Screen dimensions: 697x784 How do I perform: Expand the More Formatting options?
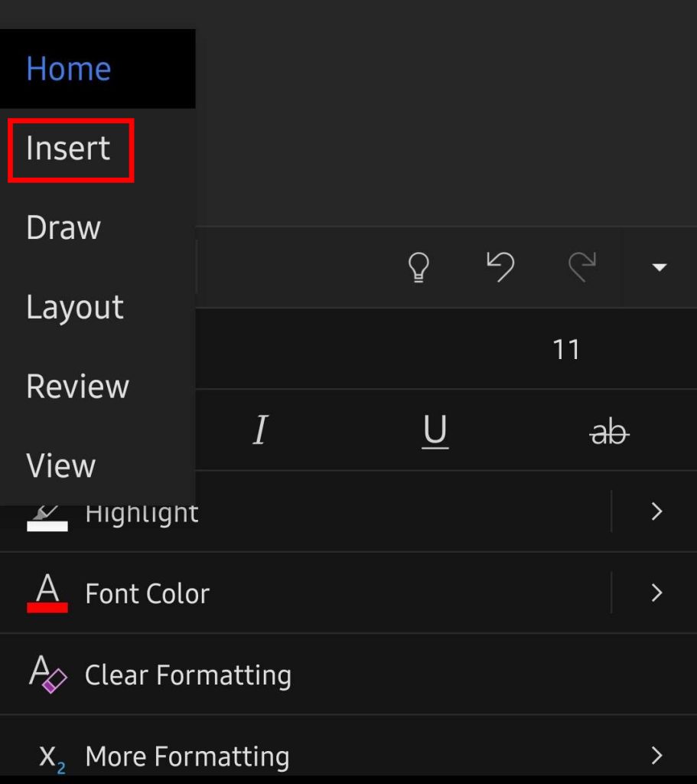[656, 756]
